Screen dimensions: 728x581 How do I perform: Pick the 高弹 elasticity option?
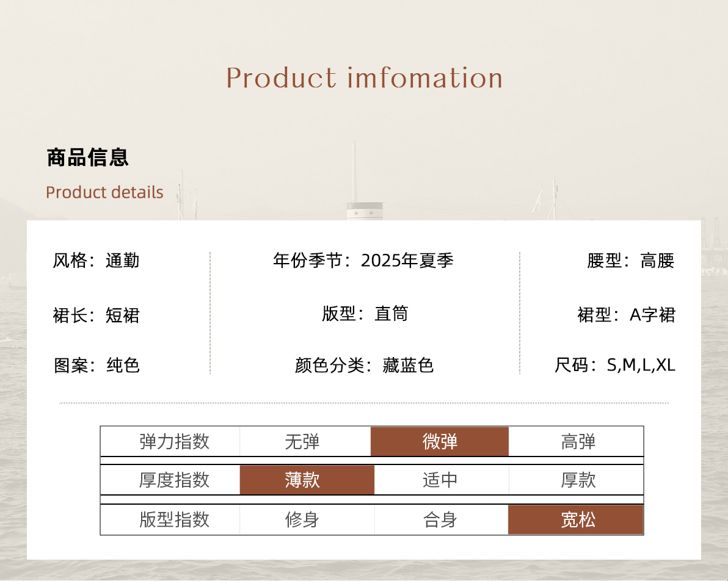(x=578, y=442)
